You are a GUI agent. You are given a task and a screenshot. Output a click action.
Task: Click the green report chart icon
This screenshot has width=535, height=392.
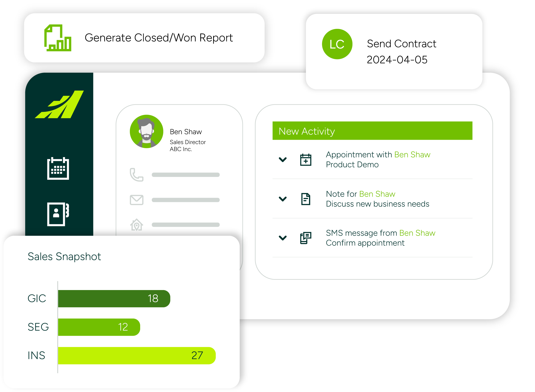pyautogui.click(x=58, y=38)
